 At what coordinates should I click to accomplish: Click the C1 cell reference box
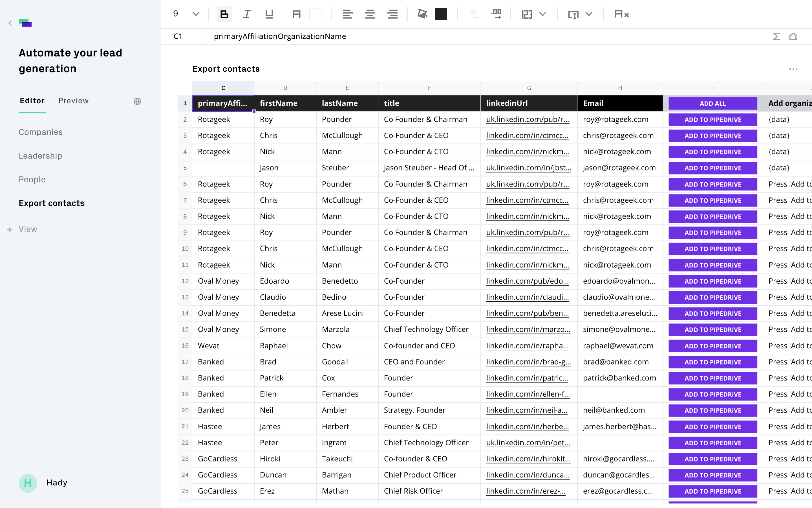coord(183,36)
